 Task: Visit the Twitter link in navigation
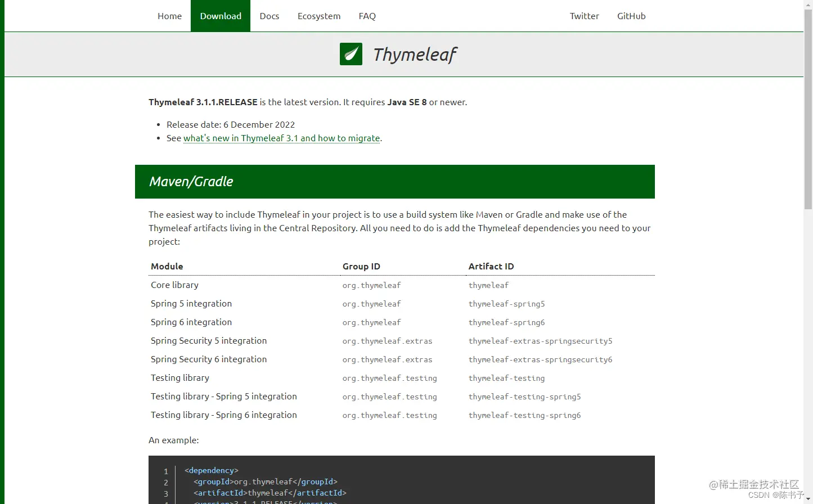tap(584, 16)
